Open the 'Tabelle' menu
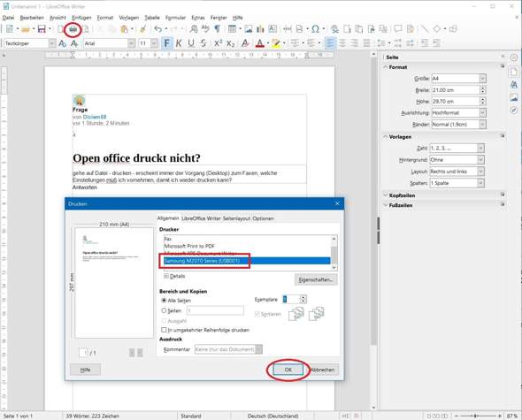This screenshot has width=522, height=420. pos(152,18)
